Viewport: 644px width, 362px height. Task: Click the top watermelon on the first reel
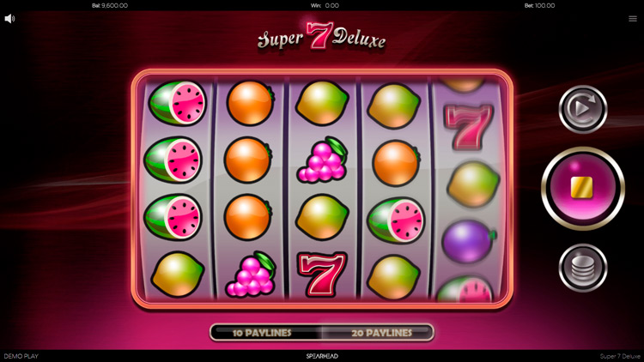click(x=178, y=103)
